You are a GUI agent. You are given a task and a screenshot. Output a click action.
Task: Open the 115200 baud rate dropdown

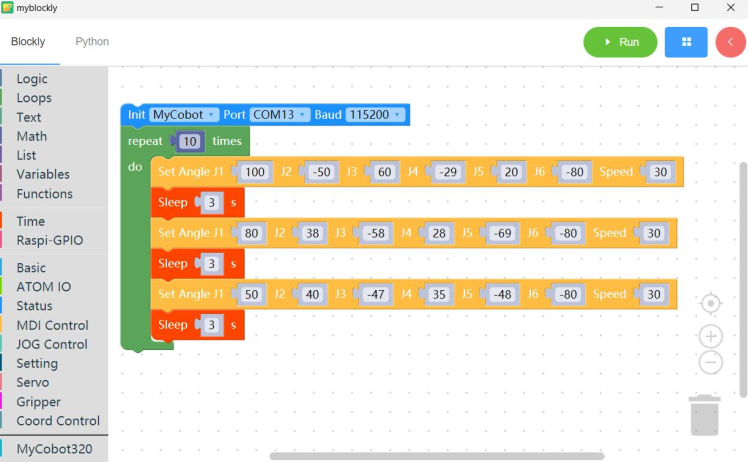click(375, 115)
